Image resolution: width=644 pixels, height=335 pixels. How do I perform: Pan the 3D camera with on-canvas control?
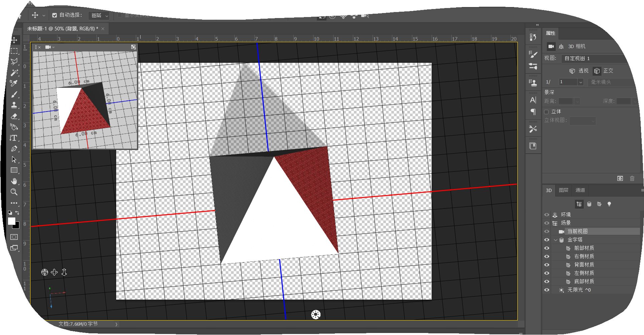click(x=54, y=272)
